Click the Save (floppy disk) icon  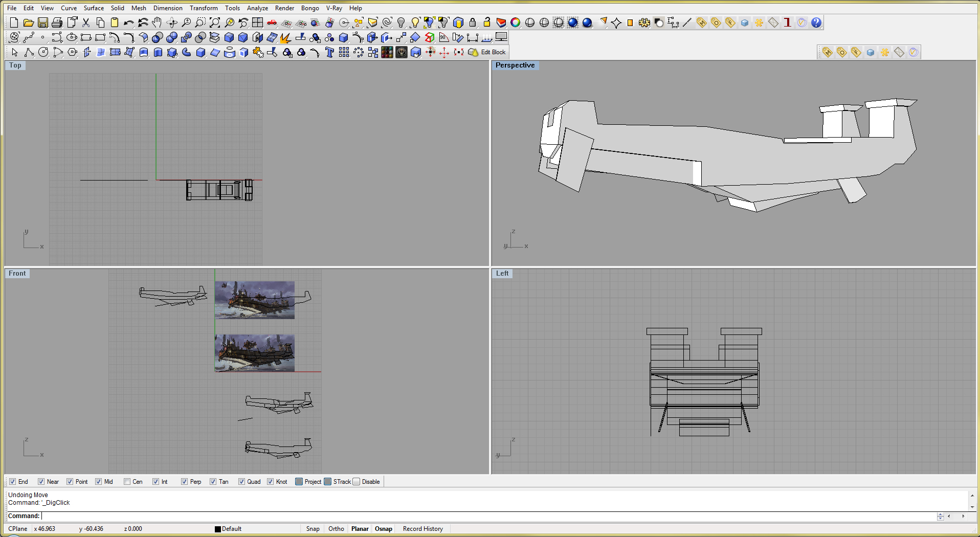coord(43,23)
